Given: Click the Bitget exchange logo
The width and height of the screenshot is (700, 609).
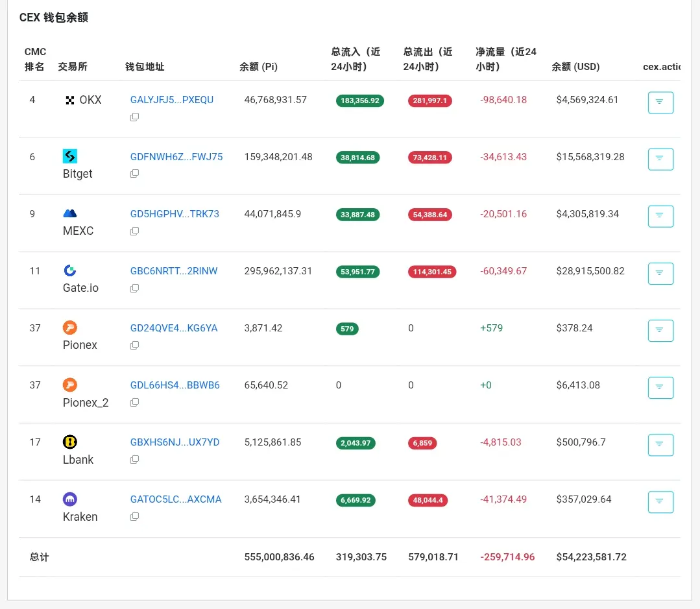Looking at the screenshot, I should pyautogui.click(x=70, y=156).
